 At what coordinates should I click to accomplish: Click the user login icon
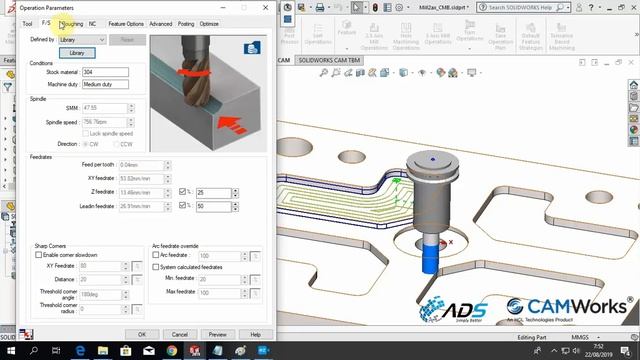tap(579, 7)
